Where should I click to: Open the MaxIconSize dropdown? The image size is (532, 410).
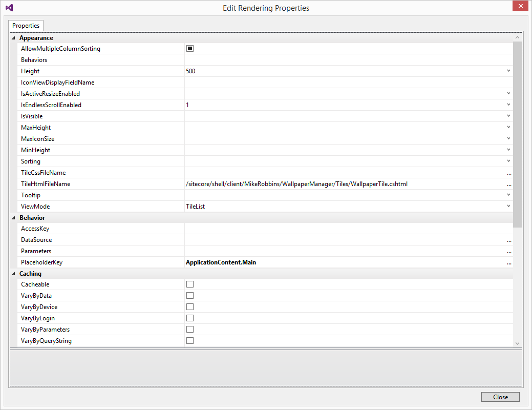coord(508,138)
